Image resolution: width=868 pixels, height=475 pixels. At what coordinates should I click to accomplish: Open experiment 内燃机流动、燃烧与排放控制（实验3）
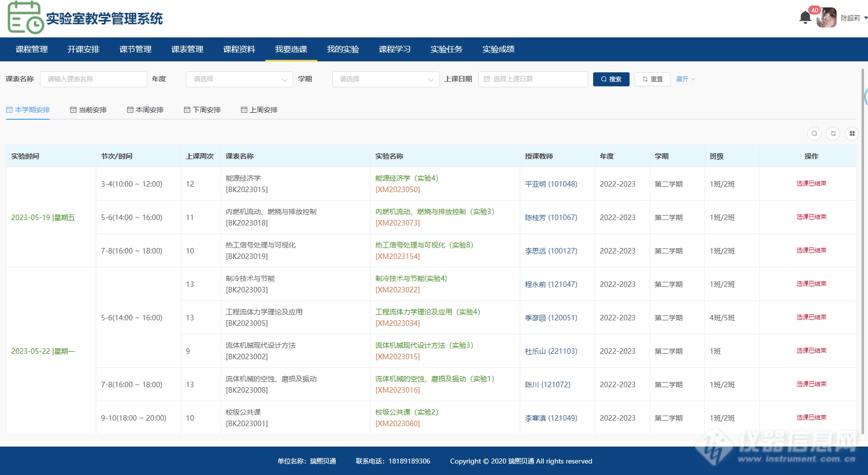(x=434, y=212)
